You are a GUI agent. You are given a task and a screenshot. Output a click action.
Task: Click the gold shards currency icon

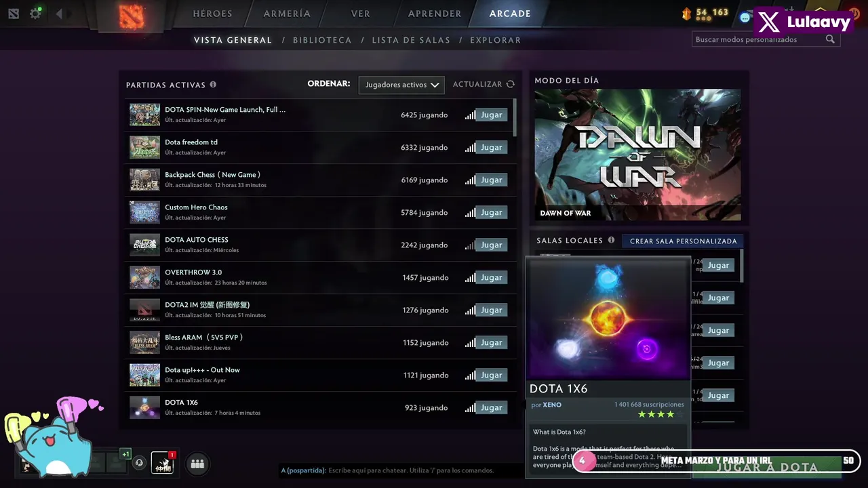point(686,14)
